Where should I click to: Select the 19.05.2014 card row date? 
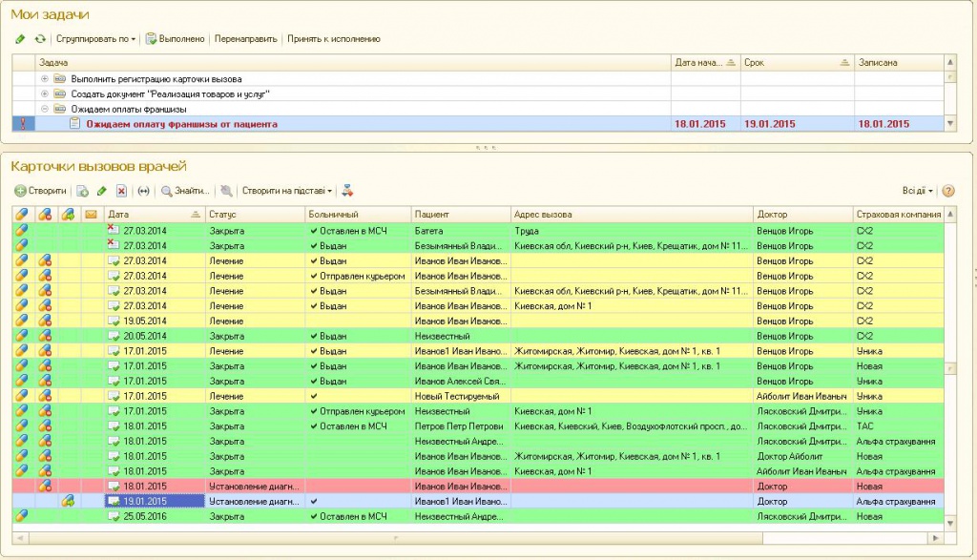click(x=155, y=321)
